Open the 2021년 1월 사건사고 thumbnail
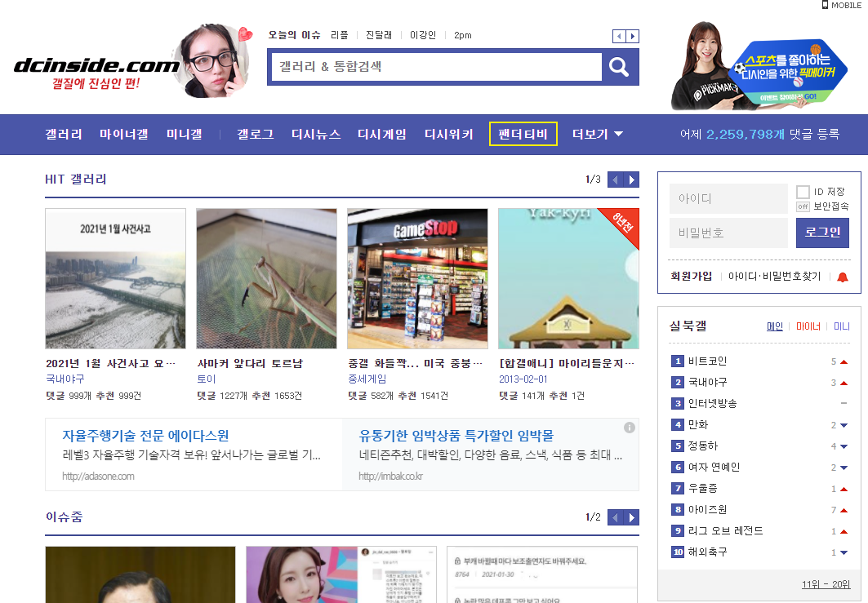 116,278
